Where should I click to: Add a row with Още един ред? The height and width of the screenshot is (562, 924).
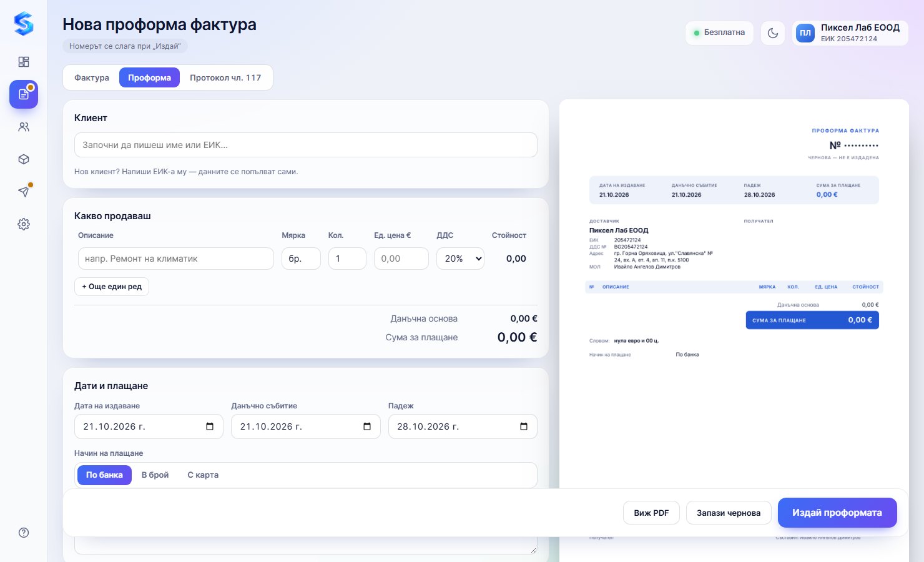coord(112,287)
